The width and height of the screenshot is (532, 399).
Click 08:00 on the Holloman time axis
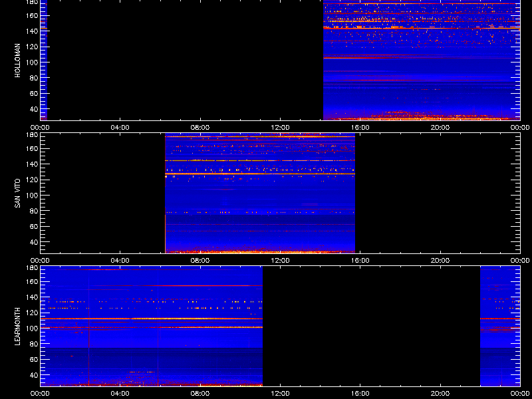pyautogui.click(x=200, y=128)
